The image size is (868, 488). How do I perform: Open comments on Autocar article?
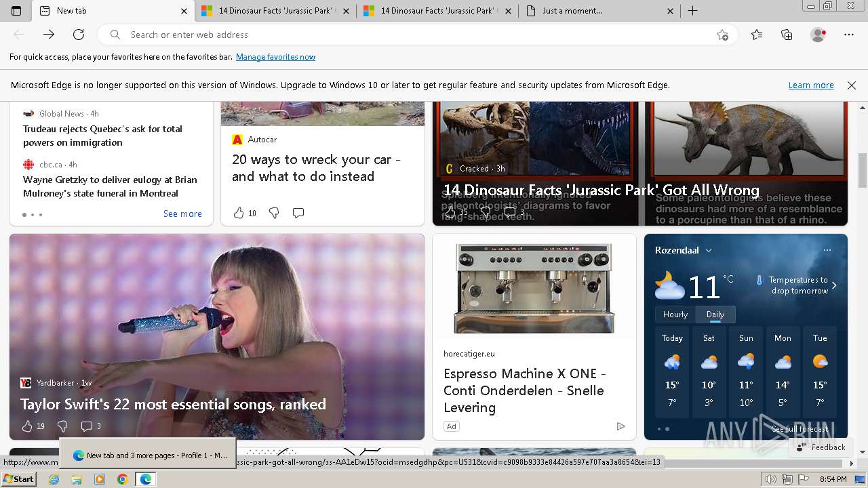pyautogui.click(x=298, y=213)
